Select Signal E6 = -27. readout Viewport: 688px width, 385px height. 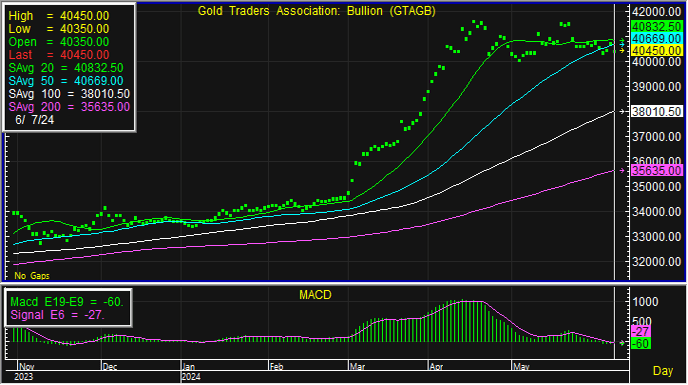(x=57, y=315)
